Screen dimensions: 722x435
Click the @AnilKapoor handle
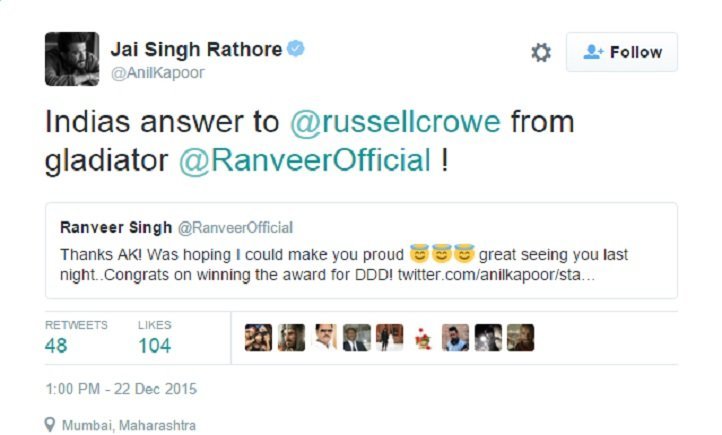coord(157,73)
